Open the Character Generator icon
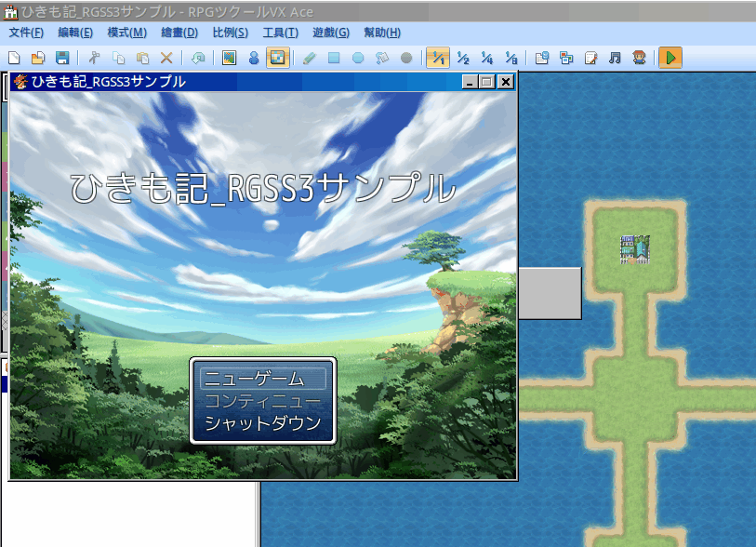 [640, 59]
